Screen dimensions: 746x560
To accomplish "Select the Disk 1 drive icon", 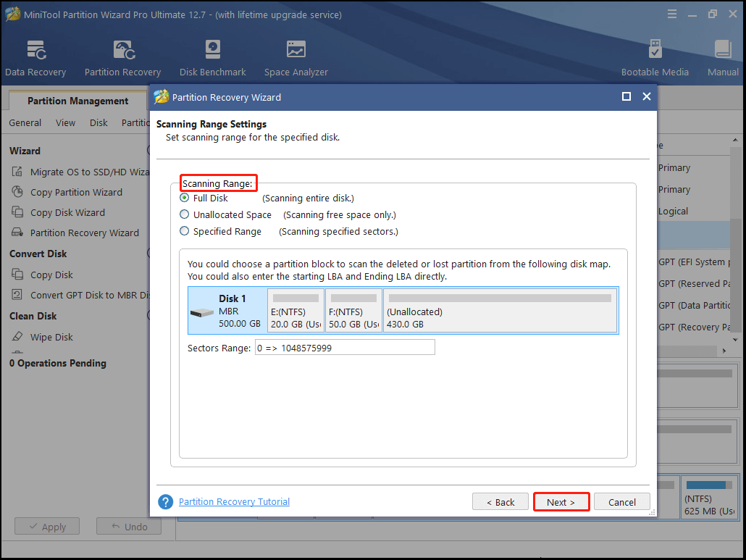I will coord(202,312).
